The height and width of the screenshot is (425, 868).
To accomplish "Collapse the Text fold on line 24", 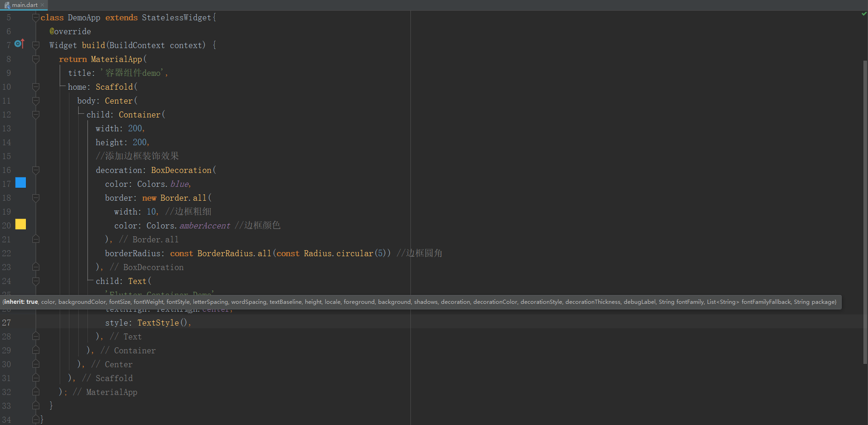I will click(x=36, y=281).
